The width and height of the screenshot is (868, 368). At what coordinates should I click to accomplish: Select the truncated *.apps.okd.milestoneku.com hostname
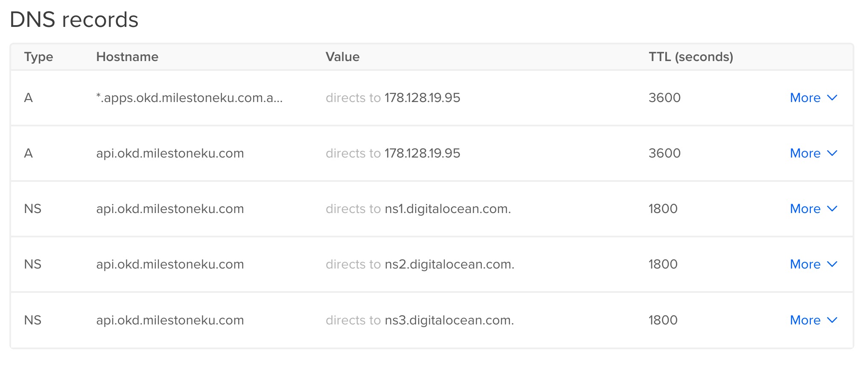189,98
